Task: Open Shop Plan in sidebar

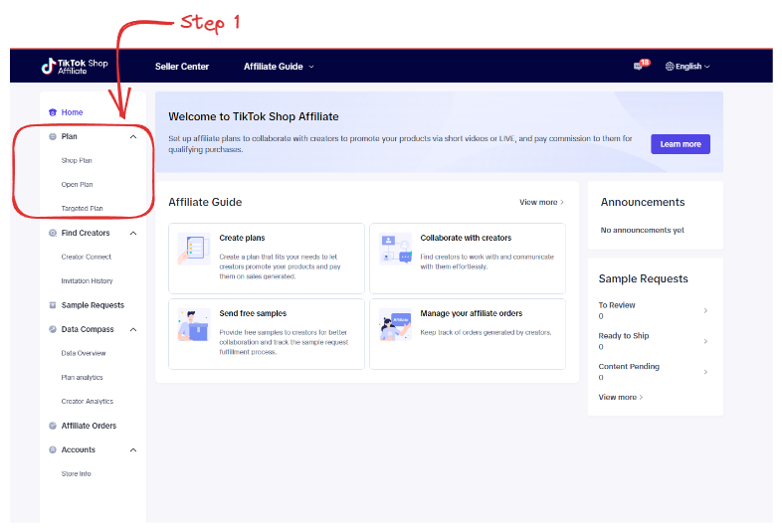Action: [77, 160]
